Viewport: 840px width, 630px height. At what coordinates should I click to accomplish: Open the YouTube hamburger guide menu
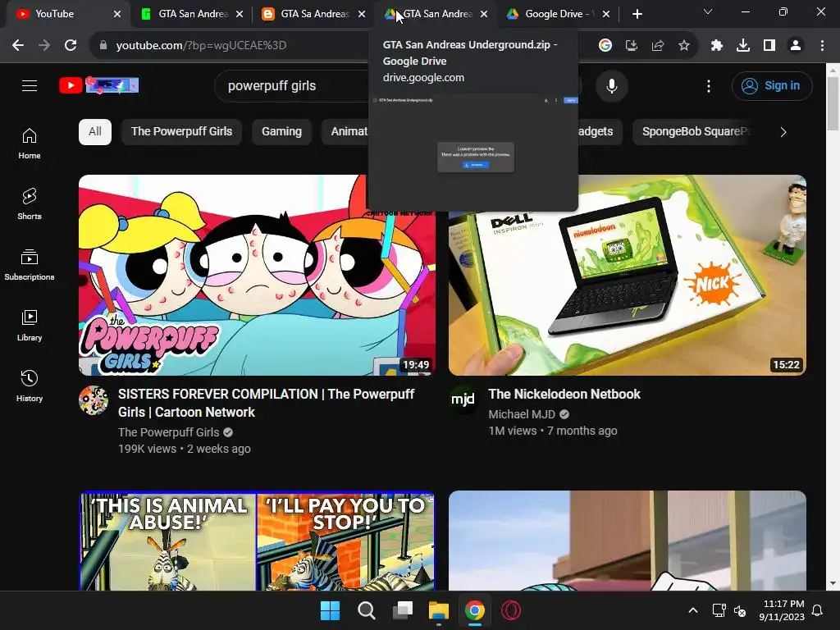point(30,85)
